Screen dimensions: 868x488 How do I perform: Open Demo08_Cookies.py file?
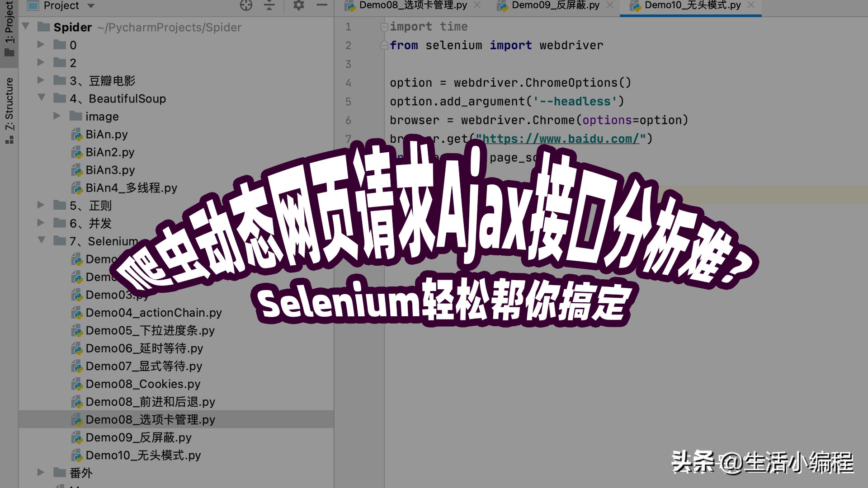coord(143,384)
